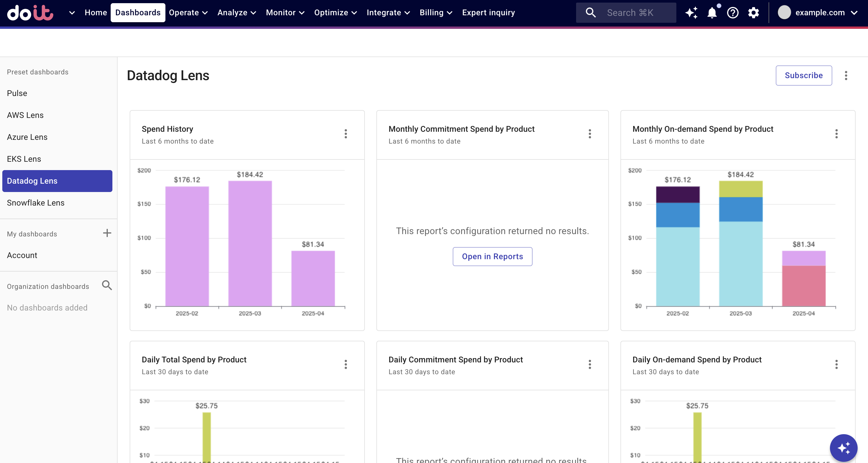
Task: Open Monthly On-demand Spend widget menu
Action: 836,134
